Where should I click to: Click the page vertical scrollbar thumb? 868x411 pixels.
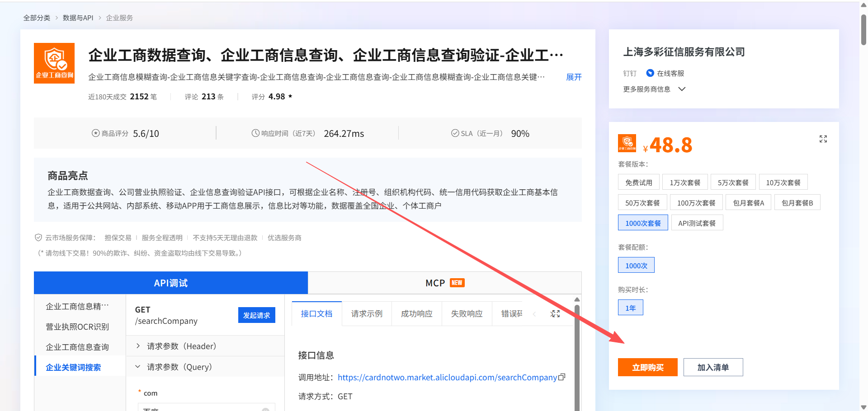click(x=863, y=29)
